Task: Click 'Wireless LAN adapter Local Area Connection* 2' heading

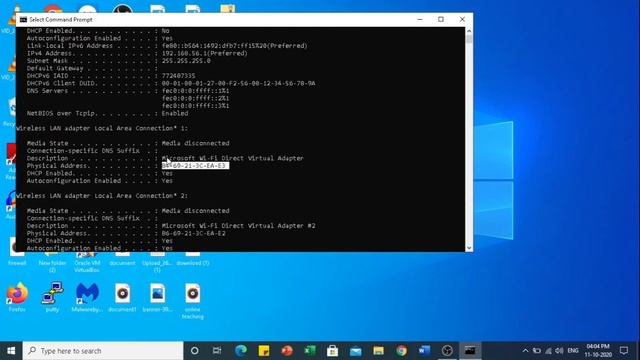Action: (102, 196)
